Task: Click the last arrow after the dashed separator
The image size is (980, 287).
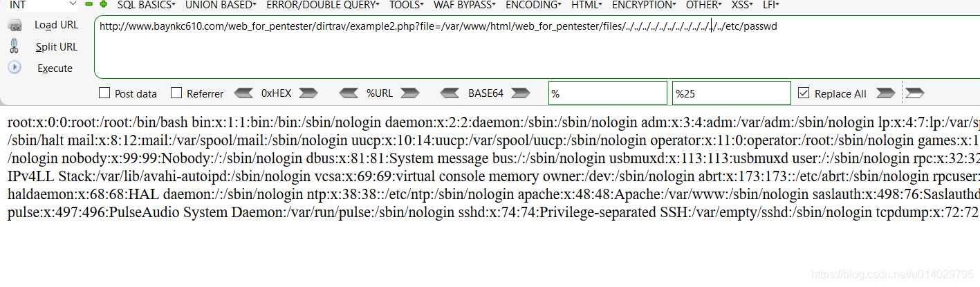Action: point(915,93)
